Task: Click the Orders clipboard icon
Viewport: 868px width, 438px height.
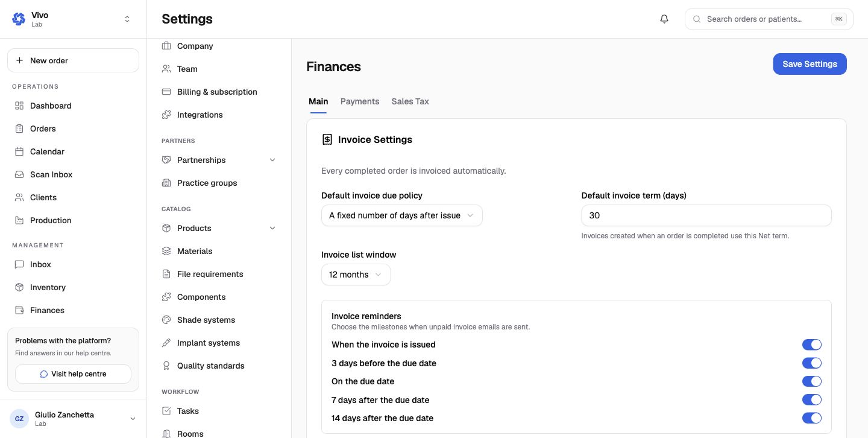Action: click(x=19, y=129)
